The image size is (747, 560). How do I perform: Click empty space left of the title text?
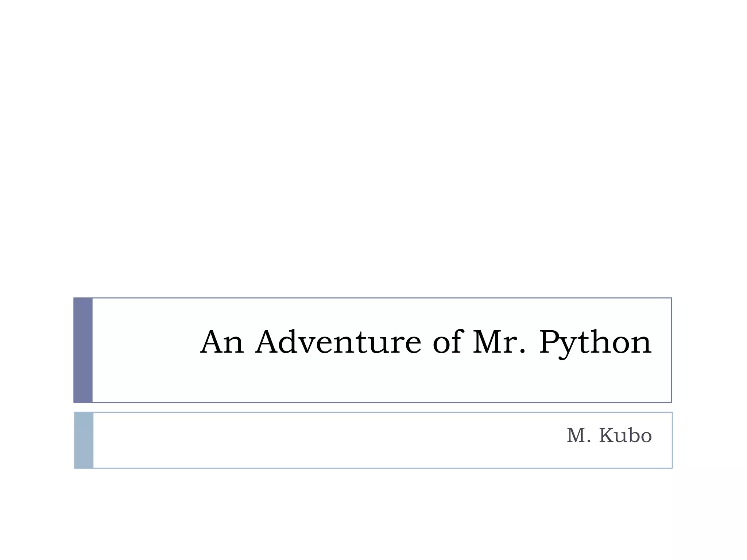146,343
